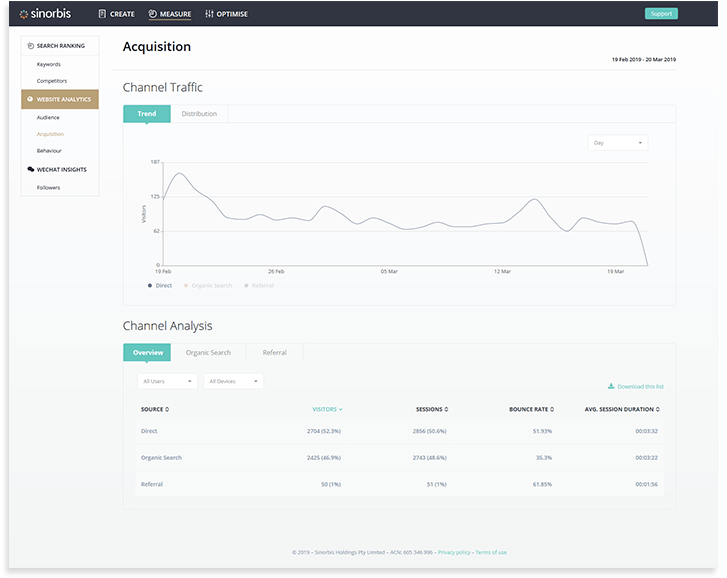Open Keywords in the sidebar
The image size is (727, 578).
point(49,64)
